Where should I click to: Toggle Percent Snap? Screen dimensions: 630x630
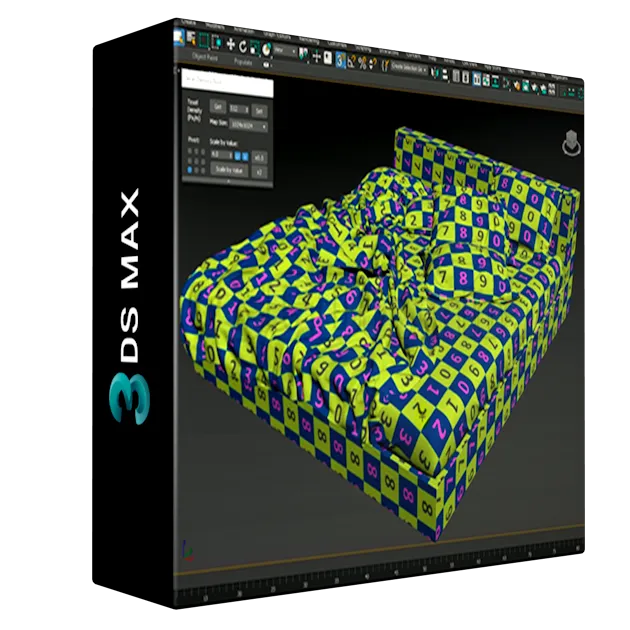362,63
